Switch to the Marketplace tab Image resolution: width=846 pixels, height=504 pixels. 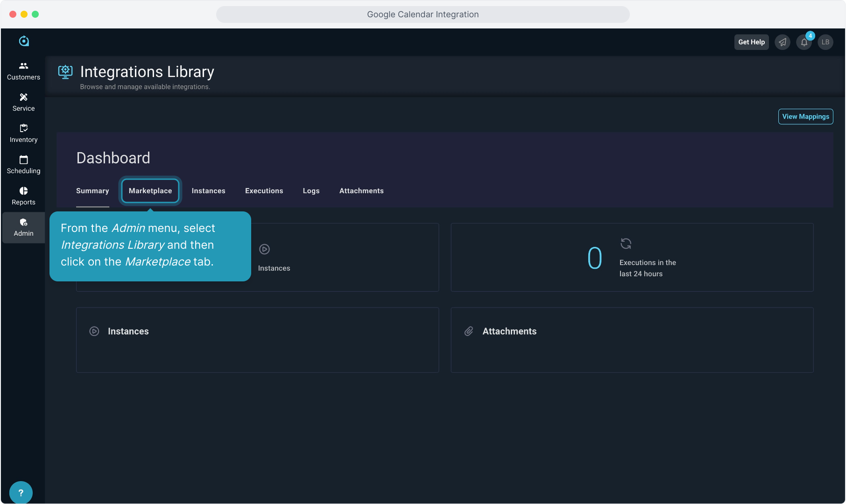pyautogui.click(x=150, y=191)
